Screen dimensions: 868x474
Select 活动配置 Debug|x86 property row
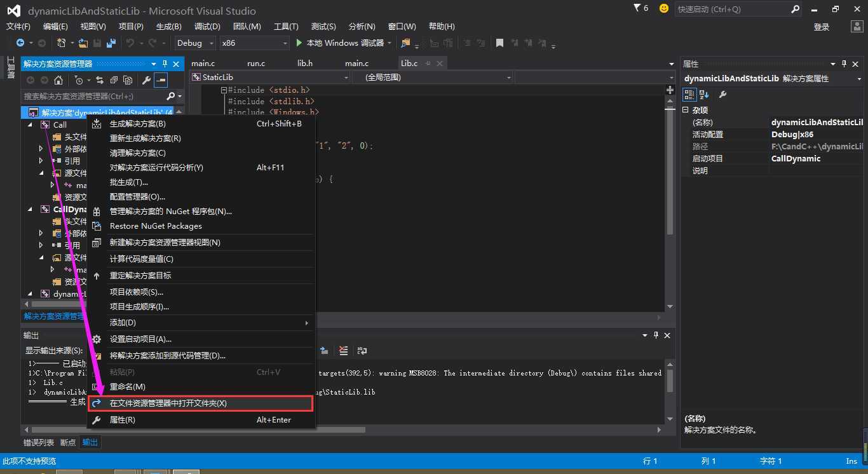pyautogui.click(x=774, y=135)
